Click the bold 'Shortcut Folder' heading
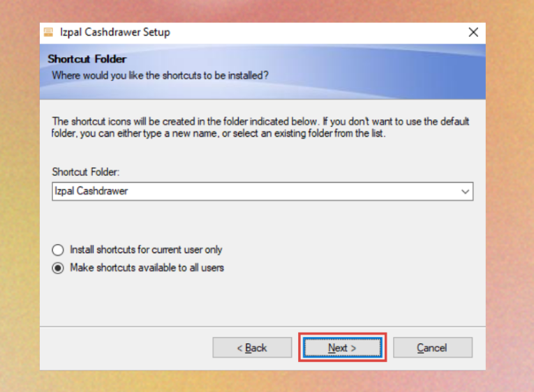The width and height of the screenshot is (534, 392). [87, 59]
